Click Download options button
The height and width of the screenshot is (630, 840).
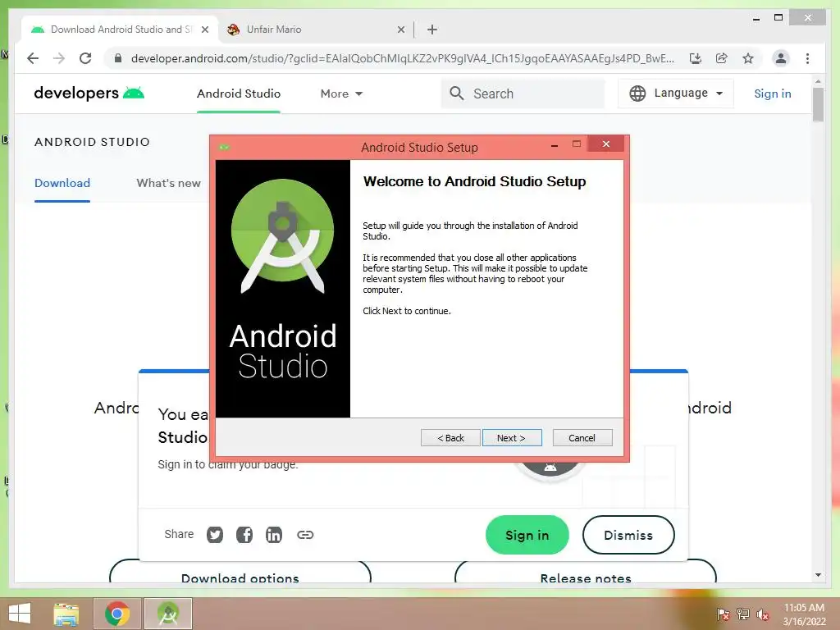coord(240,572)
